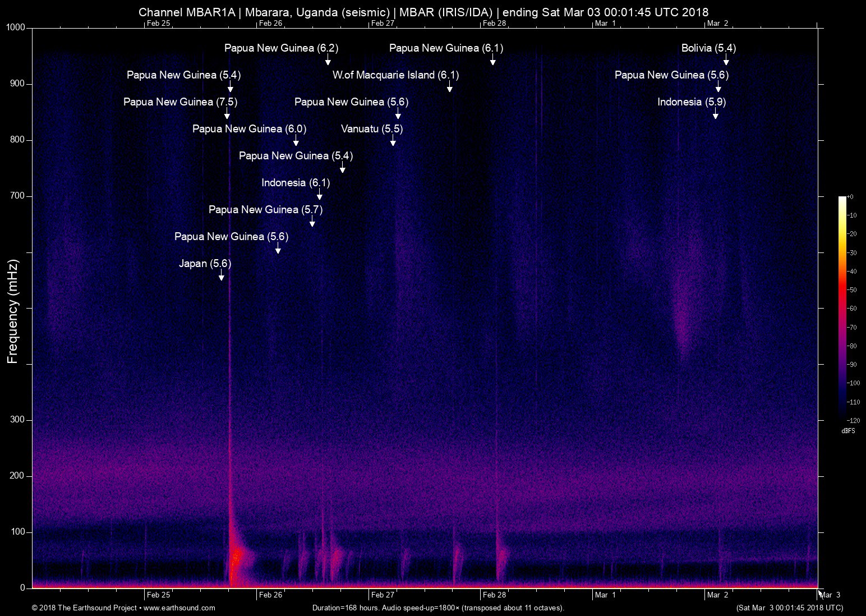Select the Feb 28 marker on the top axis
This screenshot has width=866, height=616.
tap(494, 24)
